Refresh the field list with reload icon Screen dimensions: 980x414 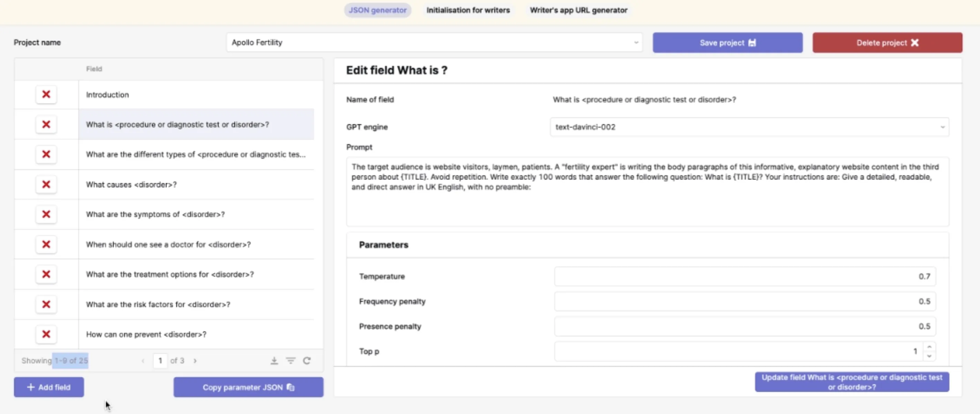pyautogui.click(x=307, y=360)
